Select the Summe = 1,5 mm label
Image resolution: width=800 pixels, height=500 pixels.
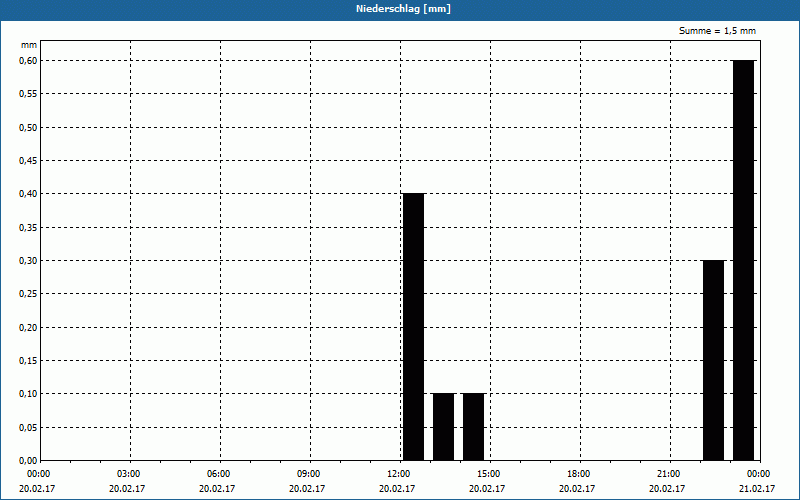pyautogui.click(x=717, y=31)
